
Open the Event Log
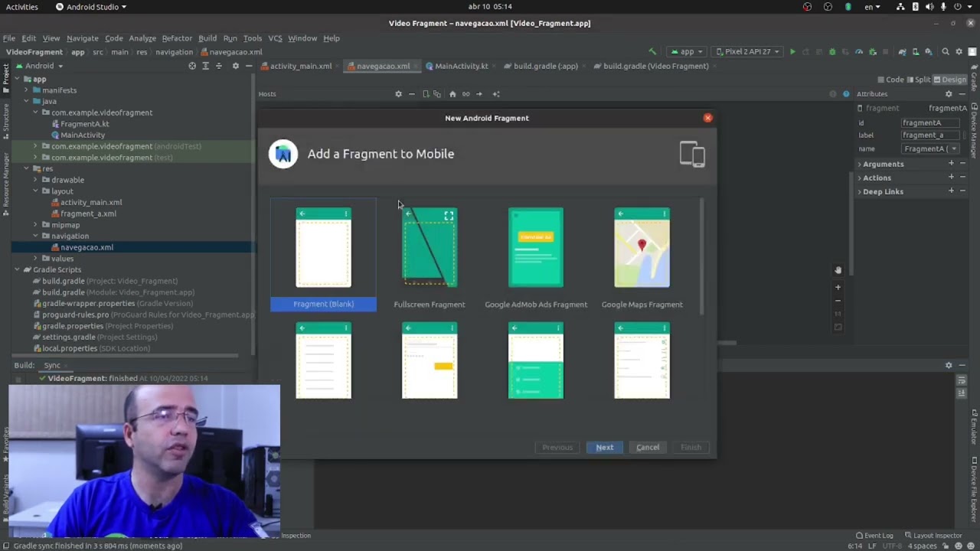click(x=874, y=536)
